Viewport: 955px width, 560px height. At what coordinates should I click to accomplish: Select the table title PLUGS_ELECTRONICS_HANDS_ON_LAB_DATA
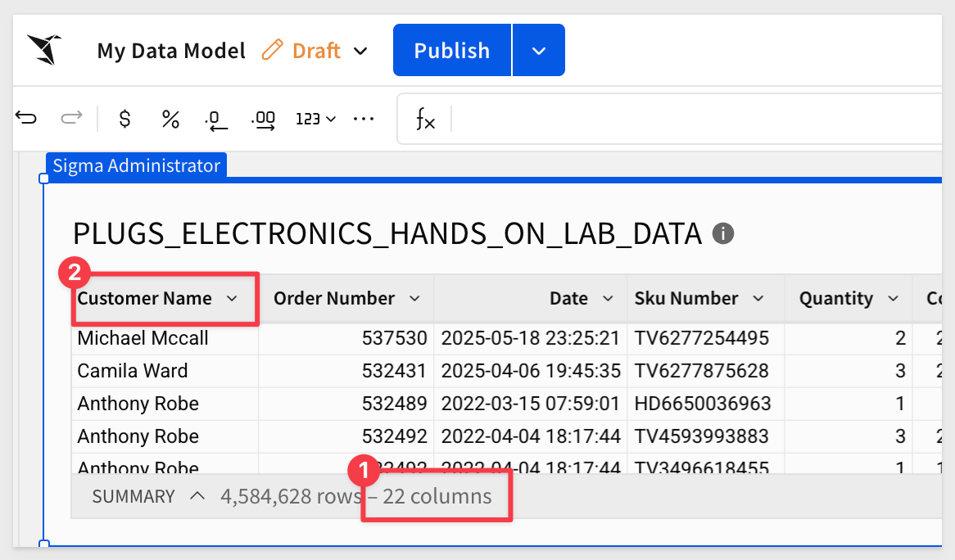(387, 233)
